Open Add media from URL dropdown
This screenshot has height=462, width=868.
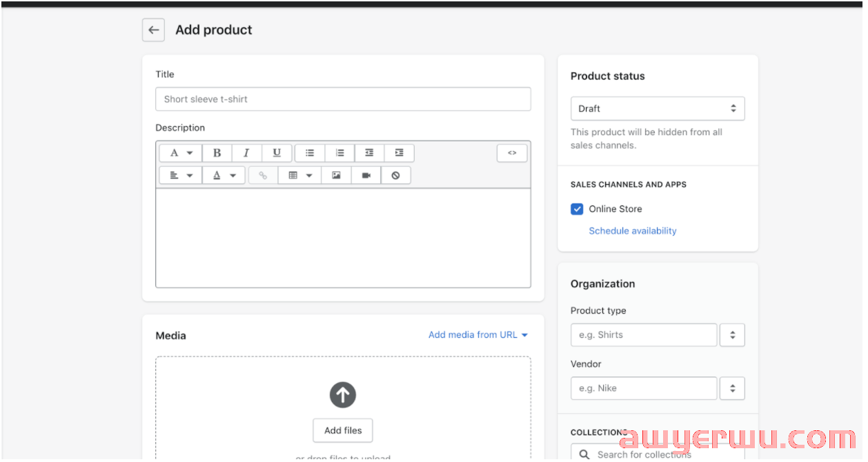pyautogui.click(x=478, y=334)
